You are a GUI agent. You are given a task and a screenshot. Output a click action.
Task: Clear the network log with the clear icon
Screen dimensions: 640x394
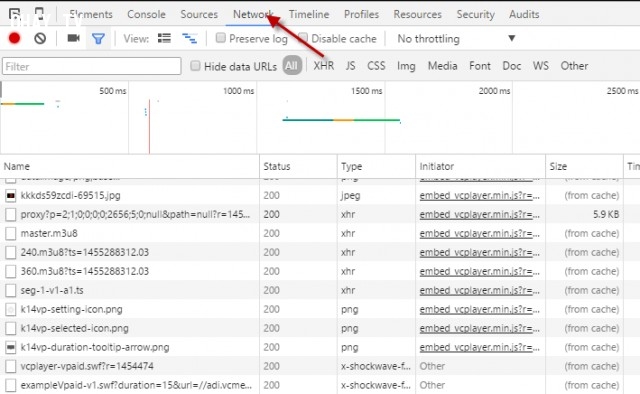(40, 38)
